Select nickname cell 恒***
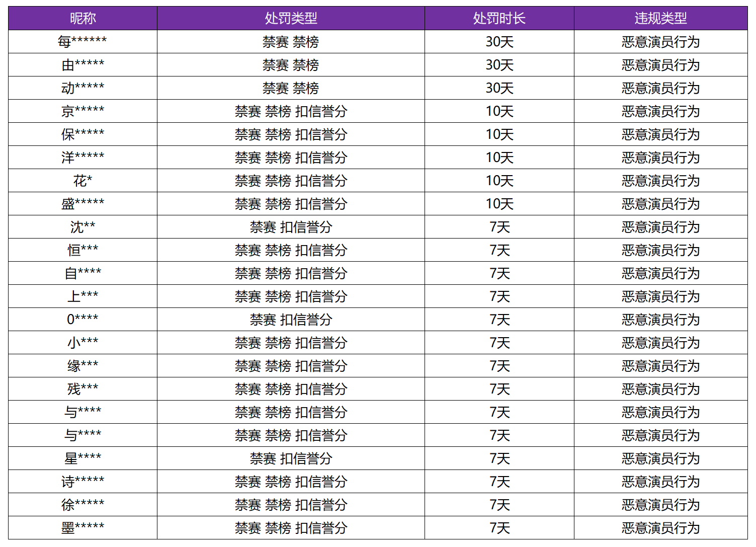The width and height of the screenshot is (756, 547). coord(82,250)
